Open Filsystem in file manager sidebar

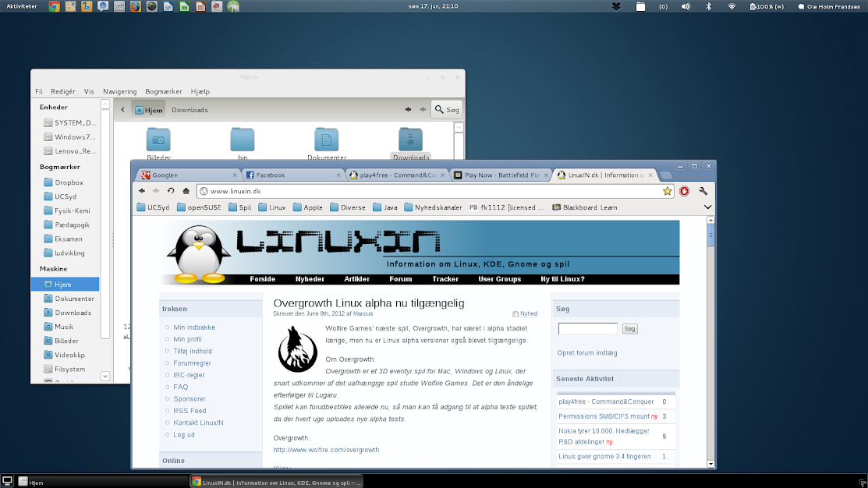64,369
